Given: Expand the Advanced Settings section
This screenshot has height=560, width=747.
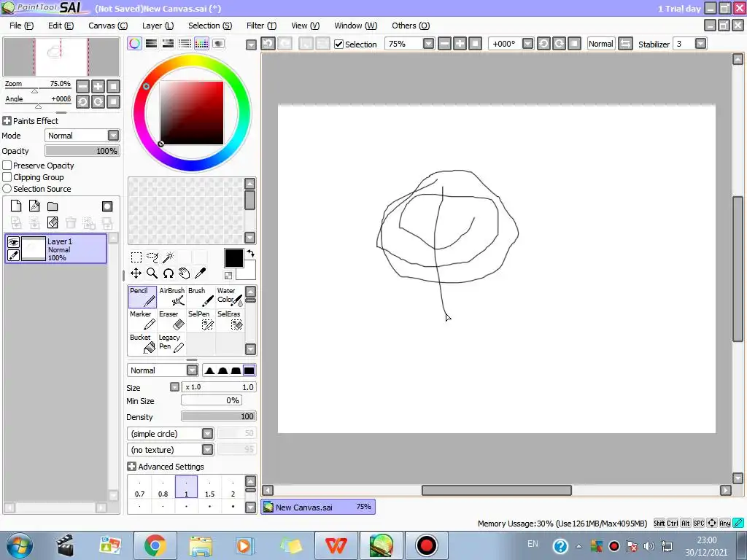Looking at the screenshot, I should pyautogui.click(x=132, y=467).
